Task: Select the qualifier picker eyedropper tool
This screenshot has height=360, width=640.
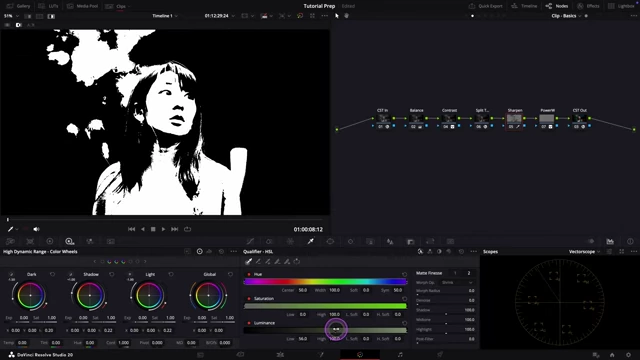Action: coord(248,261)
